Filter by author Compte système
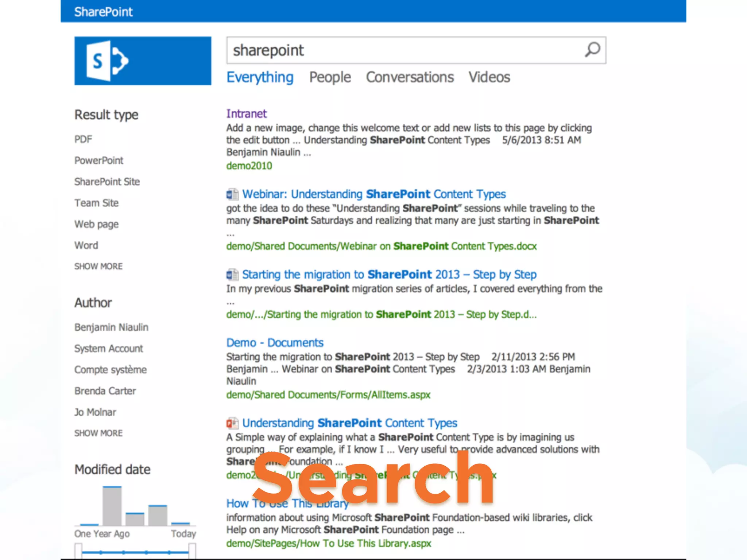The height and width of the screenshot is (560, 747). [x=111, y=370]
